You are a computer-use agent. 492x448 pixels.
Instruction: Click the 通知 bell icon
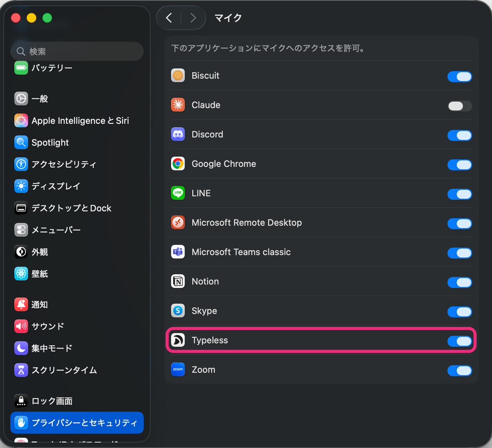click(x=21, y=304)
